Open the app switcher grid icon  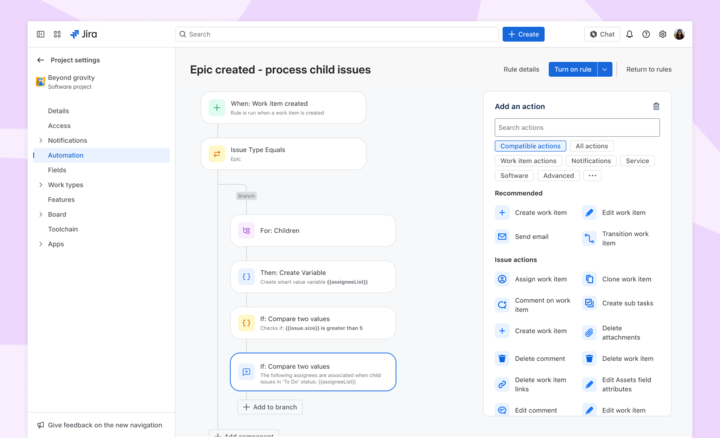tap(57, 34)
